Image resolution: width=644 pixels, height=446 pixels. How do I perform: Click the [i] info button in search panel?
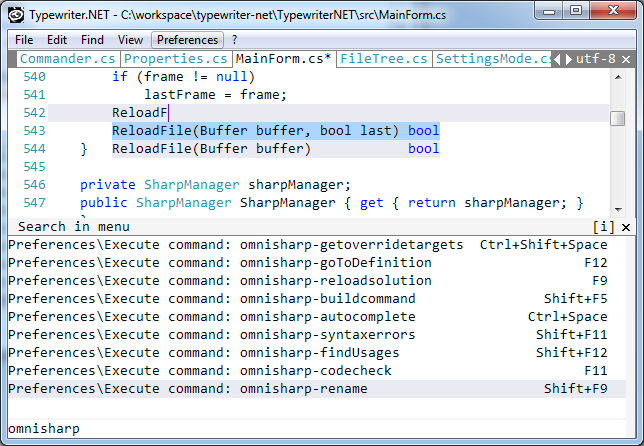[x=603, y=227]
